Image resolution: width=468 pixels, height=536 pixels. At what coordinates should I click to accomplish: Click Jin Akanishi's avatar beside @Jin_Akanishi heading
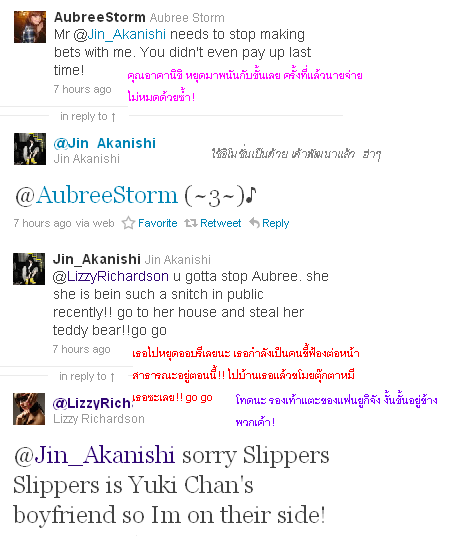(30, 149)
